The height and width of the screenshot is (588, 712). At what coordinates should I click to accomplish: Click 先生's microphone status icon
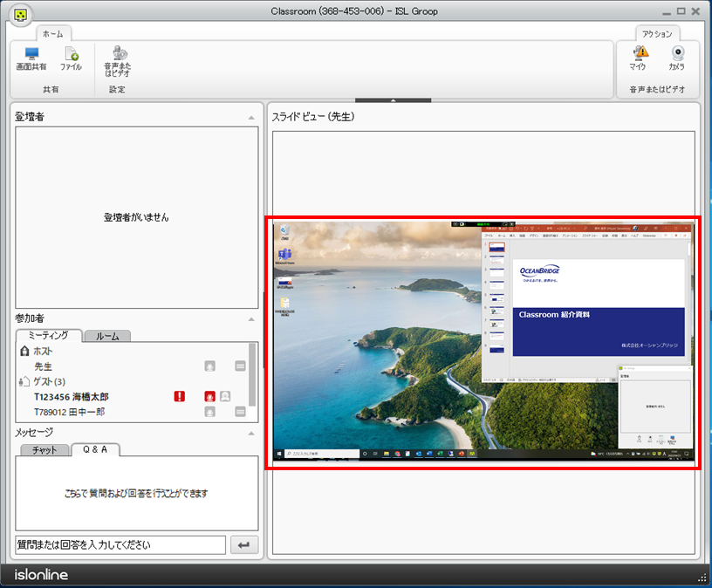point(209,366)
